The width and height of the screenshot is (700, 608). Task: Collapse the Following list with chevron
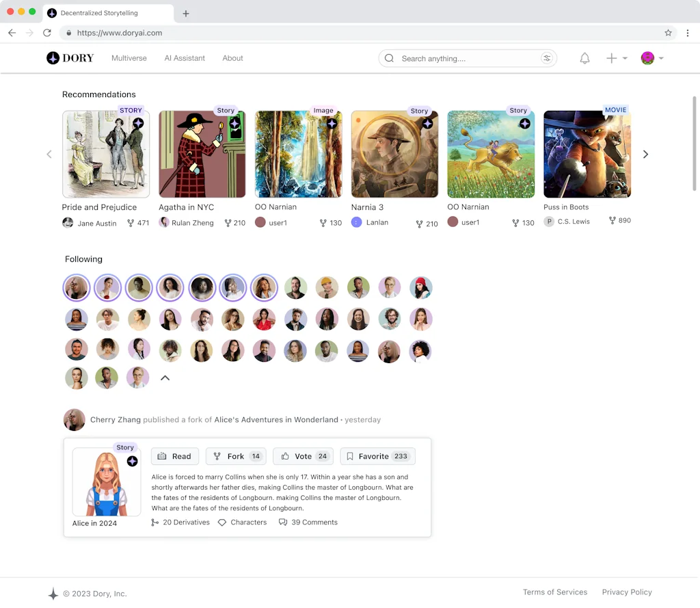[x=165, y=378]
